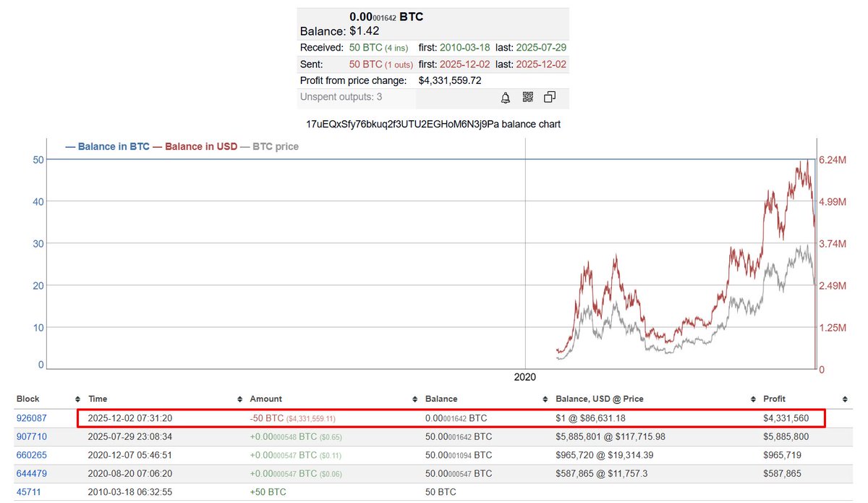
Task: Copy address using the copy icon
Action: click(x=550, y=98)
